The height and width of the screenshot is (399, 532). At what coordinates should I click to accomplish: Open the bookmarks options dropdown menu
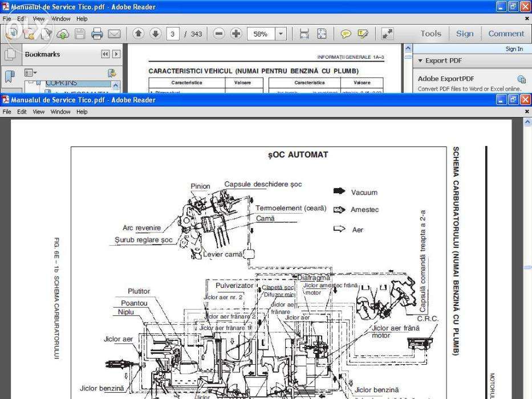coord(31,72)
